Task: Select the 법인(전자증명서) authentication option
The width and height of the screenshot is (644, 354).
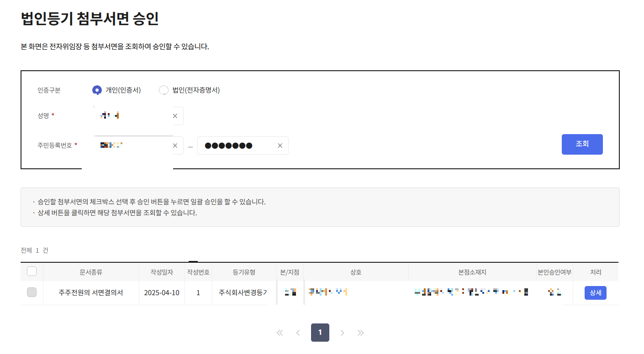Action: (x=163, y=90)
